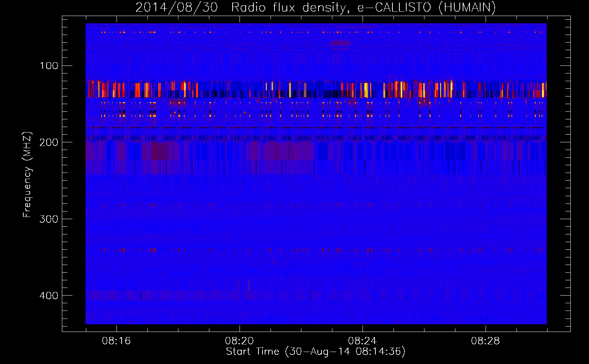
Task: Click the plot title '2014/08/30 Radio flux density, e-CALLISTO (HUMAIN)'
Action: click(x=316, y=7)
